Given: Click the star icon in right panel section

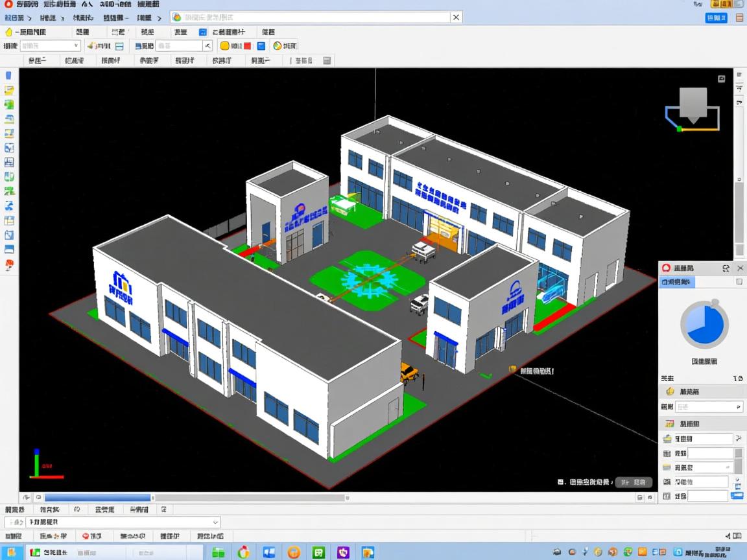Looking at the screenshot, I should [x=670, y=391].
